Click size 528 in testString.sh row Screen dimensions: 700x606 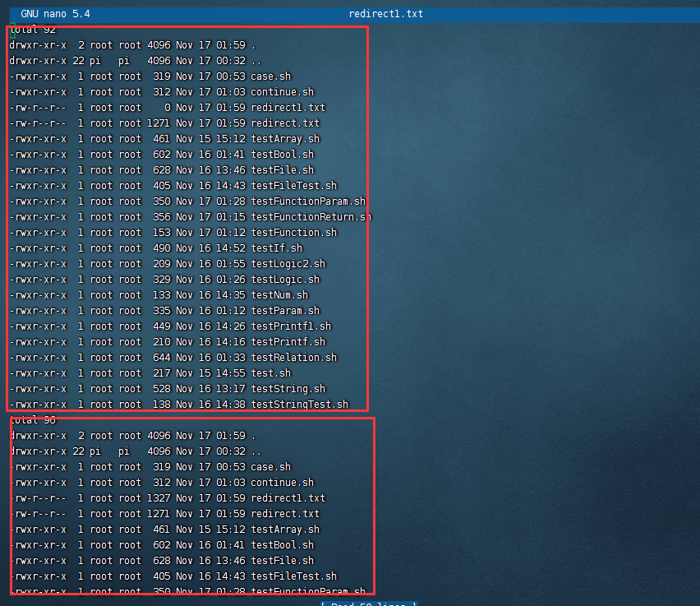click(x=162, y=389)
